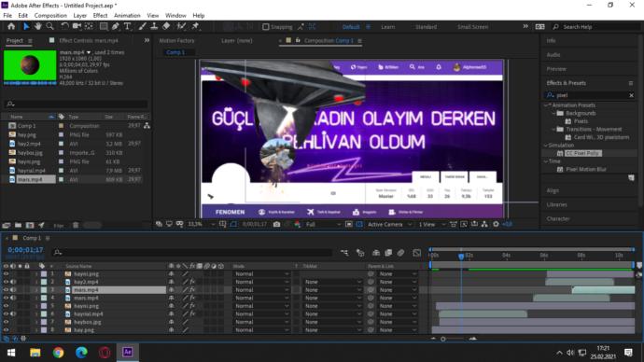Open the Effects & Presets panel header

pos(566,83)
